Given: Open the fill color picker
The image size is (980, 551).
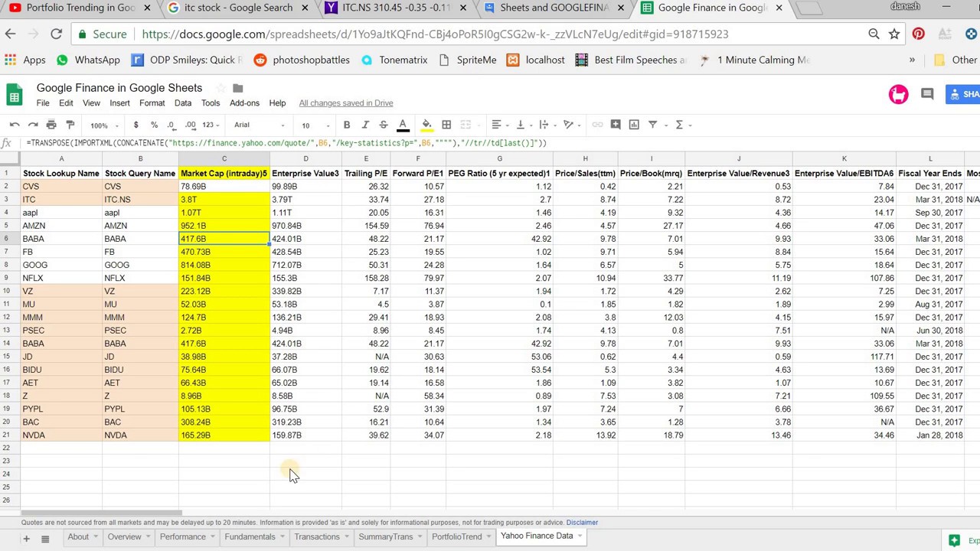Looking at the screenshot, I should [x=427, y=125].
